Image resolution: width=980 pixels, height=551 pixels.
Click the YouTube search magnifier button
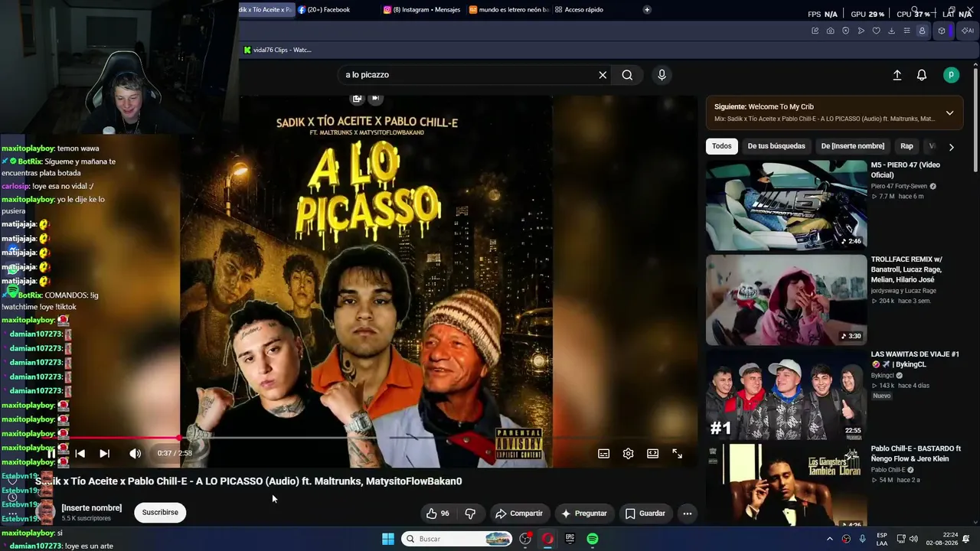[x=627, y=75]
